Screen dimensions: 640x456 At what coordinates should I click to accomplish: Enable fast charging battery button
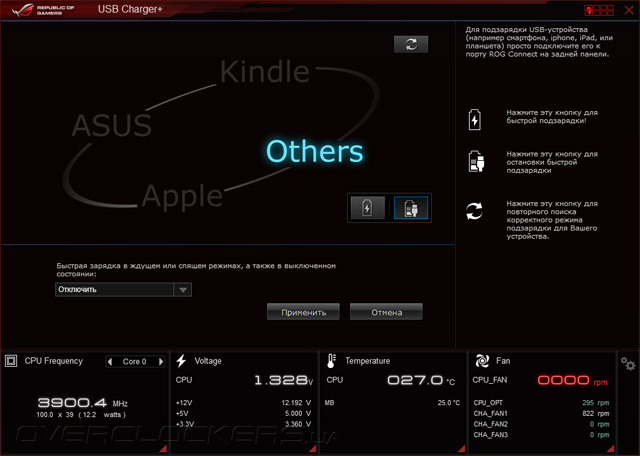point(367,208)
